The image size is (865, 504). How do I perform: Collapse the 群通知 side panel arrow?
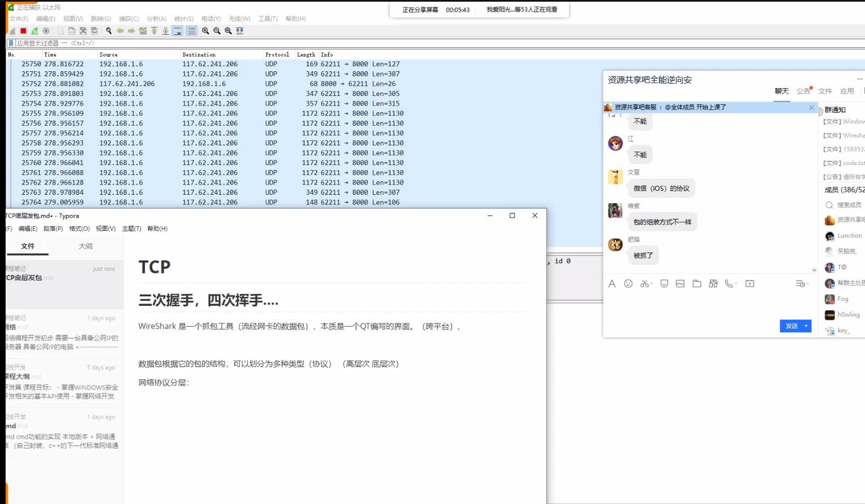tap(820, 112)
